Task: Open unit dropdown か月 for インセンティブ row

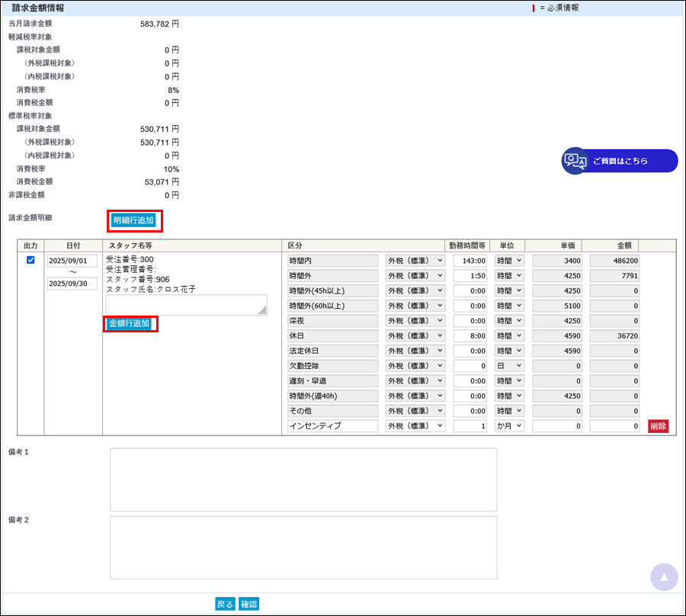Action: [509, 425]
